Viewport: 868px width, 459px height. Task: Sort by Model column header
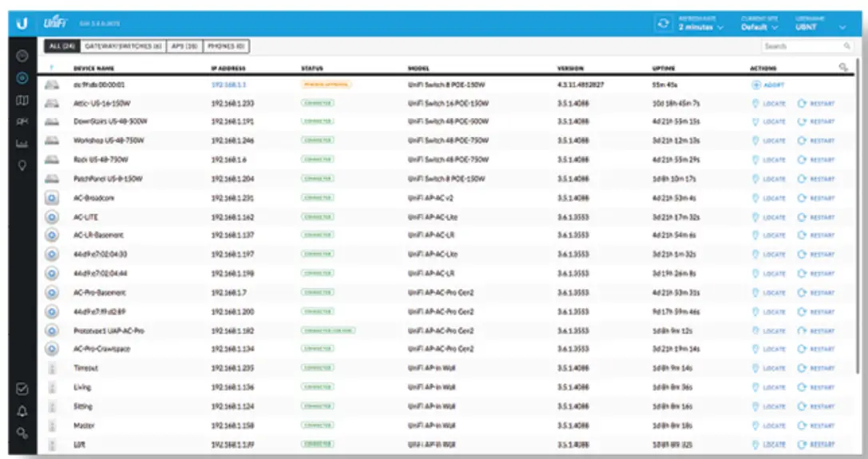[x=418, y=69]
